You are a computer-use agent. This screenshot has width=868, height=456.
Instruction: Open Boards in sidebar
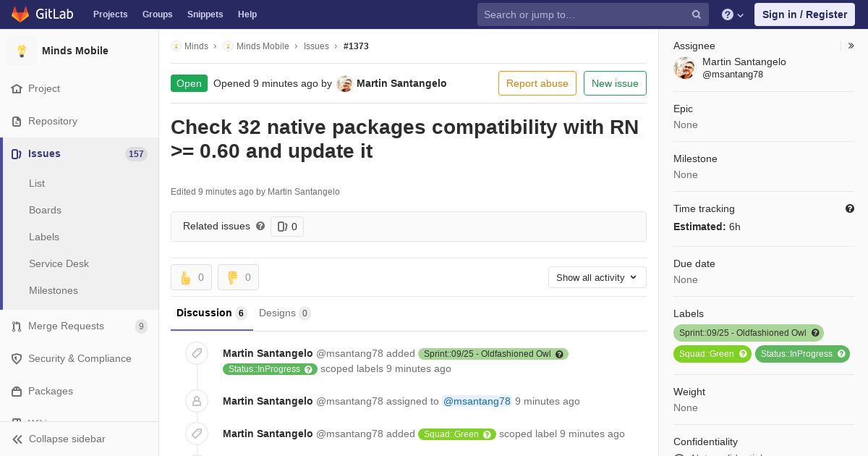coord(45,210)
